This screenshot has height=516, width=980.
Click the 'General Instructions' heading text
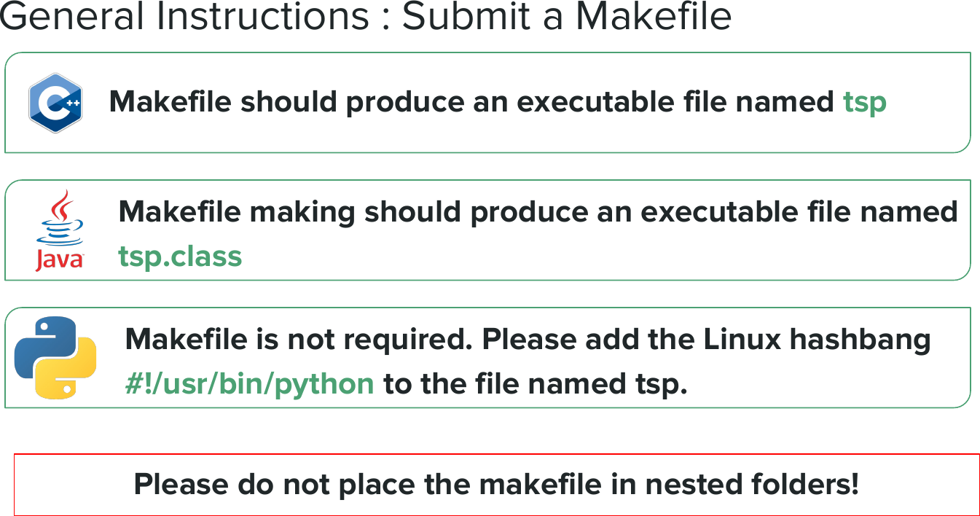point(185,17)
